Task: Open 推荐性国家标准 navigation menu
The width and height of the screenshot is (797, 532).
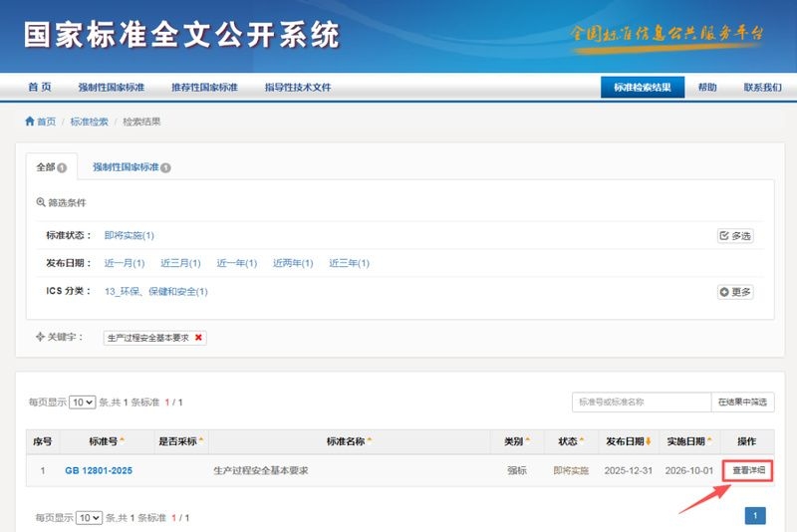Action: pos(204,87)
